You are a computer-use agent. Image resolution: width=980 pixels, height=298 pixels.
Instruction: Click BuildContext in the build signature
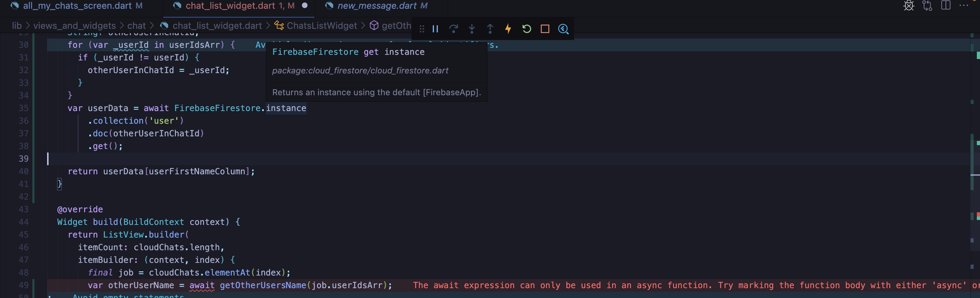[x=154, y=222]
